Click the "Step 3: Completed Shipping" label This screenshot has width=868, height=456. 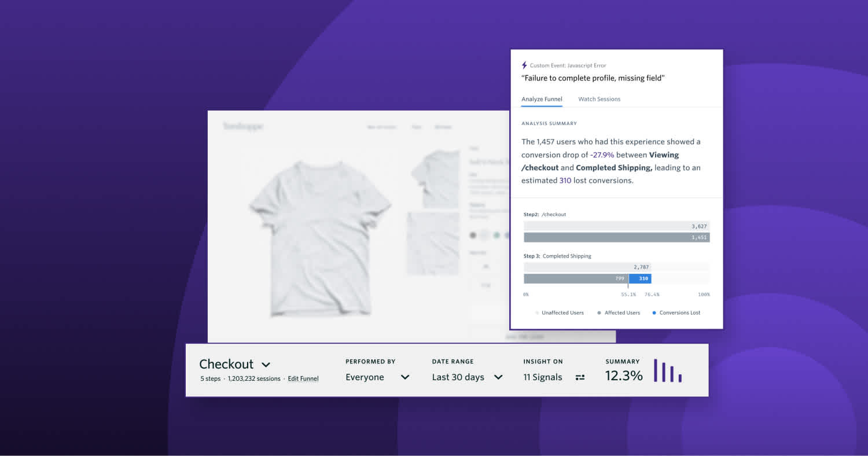557,256
